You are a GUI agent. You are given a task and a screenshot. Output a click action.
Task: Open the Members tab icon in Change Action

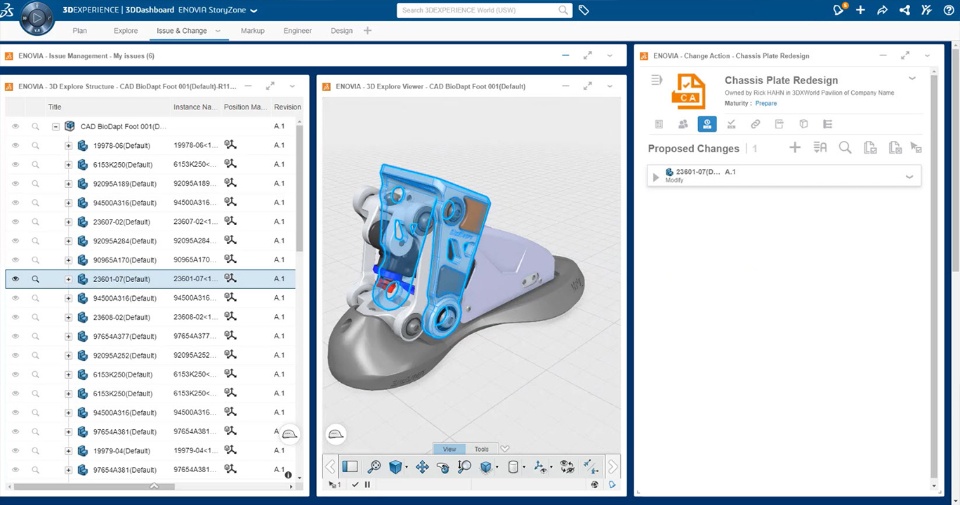pos(683,124)
